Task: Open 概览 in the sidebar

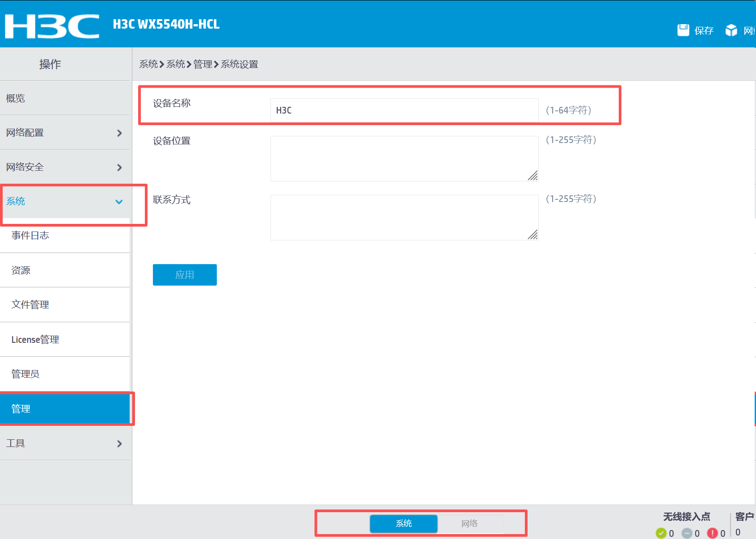Action: pyautogui.click(x=65, y=98)
